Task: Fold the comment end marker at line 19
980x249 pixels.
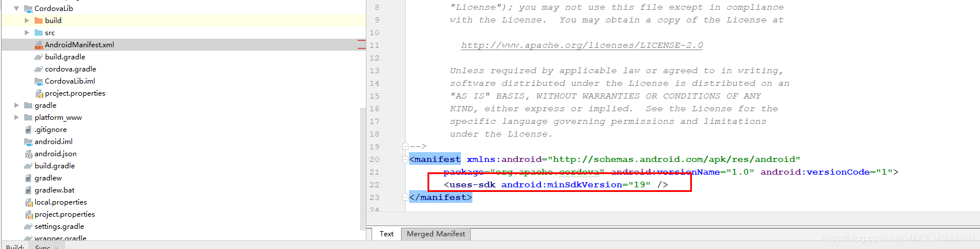Action: [405, 146]
